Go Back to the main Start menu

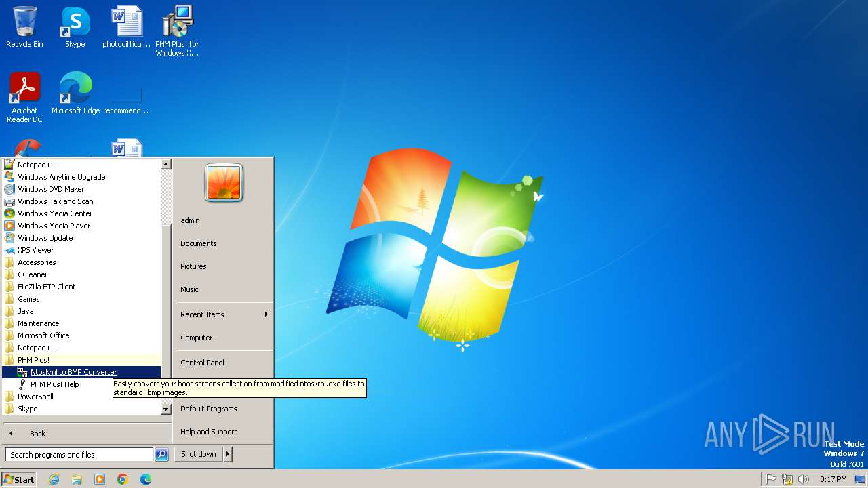point(87,434)
